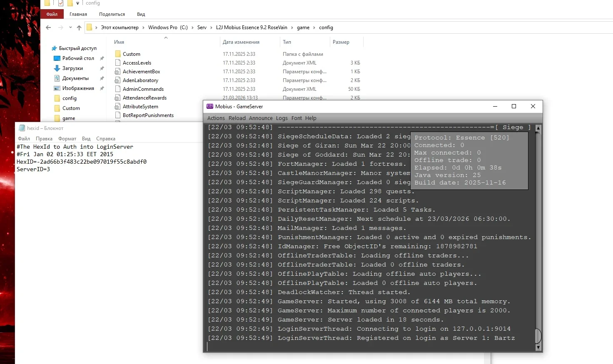Open the Logs menu in GameServer
613x364 pixels.
pyautogui.click(x=282, y=118)
